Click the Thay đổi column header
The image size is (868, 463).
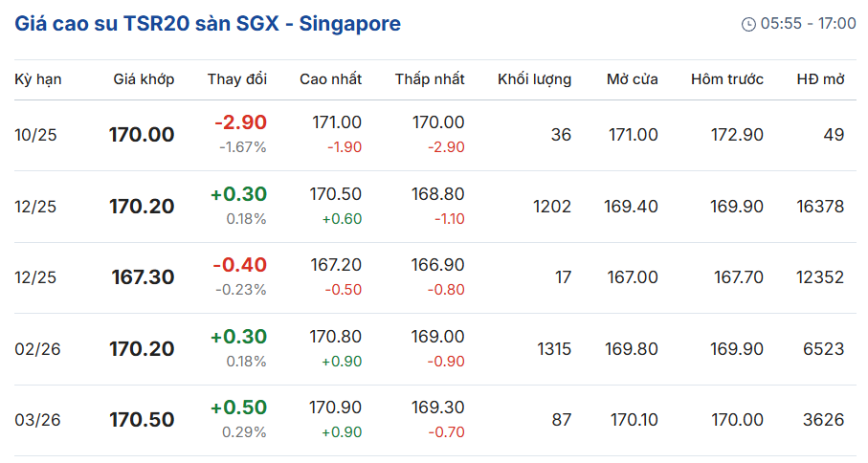(x=237, y=79)
